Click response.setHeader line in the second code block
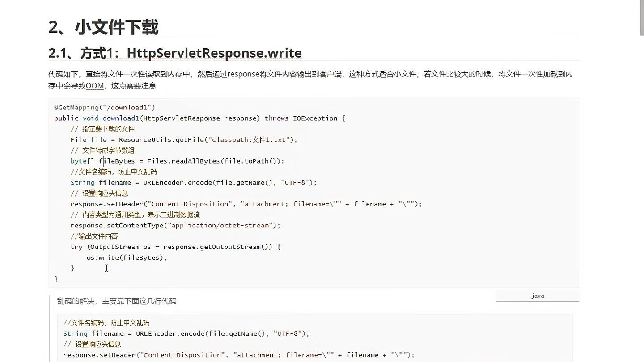This screenshot has width=644, height=362. coord(239,355)
